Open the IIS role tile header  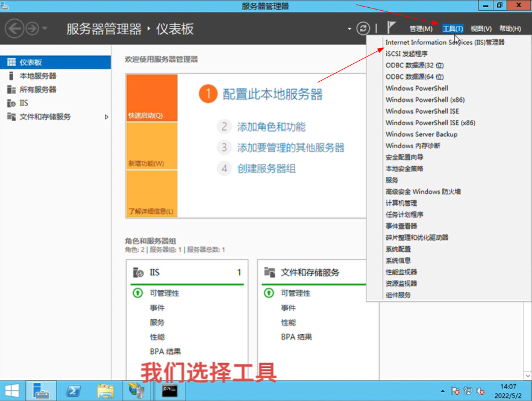coord(187,273)
